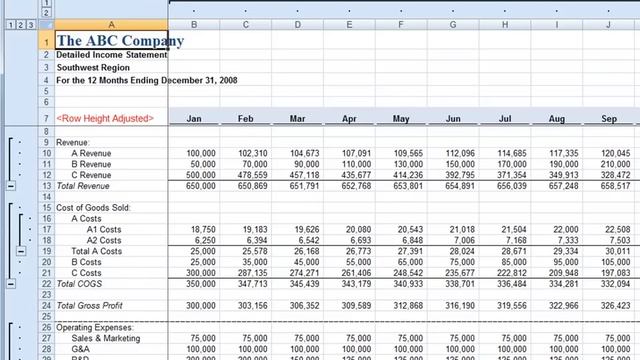Image resolution: width=640 pixels, height=360 pixels.
Task: Select row 19 header
Action: 46,251
